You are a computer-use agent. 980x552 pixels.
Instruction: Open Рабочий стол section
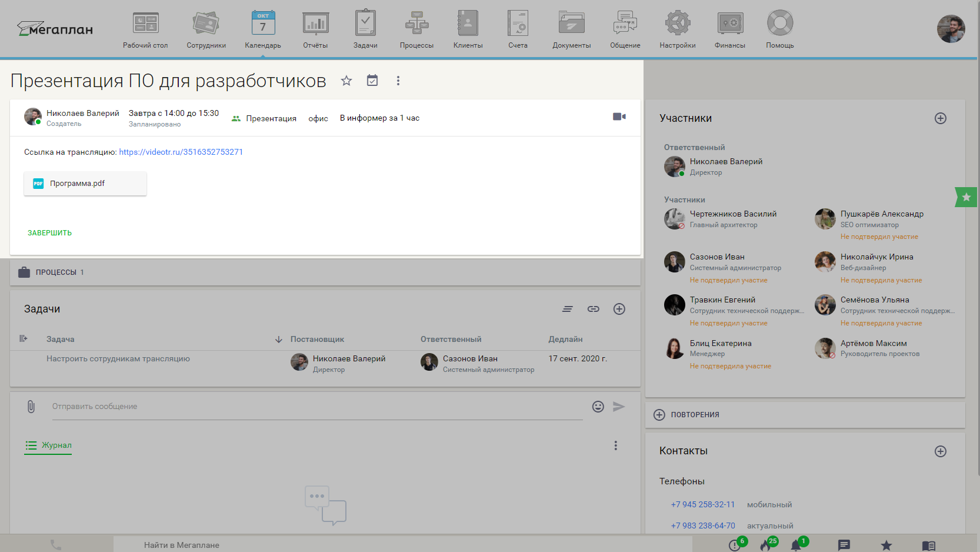[x=145, y=29]
